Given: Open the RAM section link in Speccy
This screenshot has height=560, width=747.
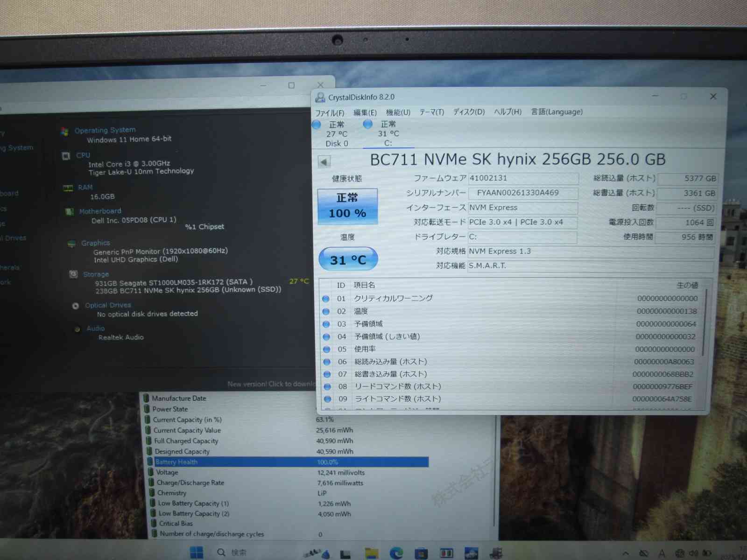Looking at the screenshot, I should [x=85, y=187].
